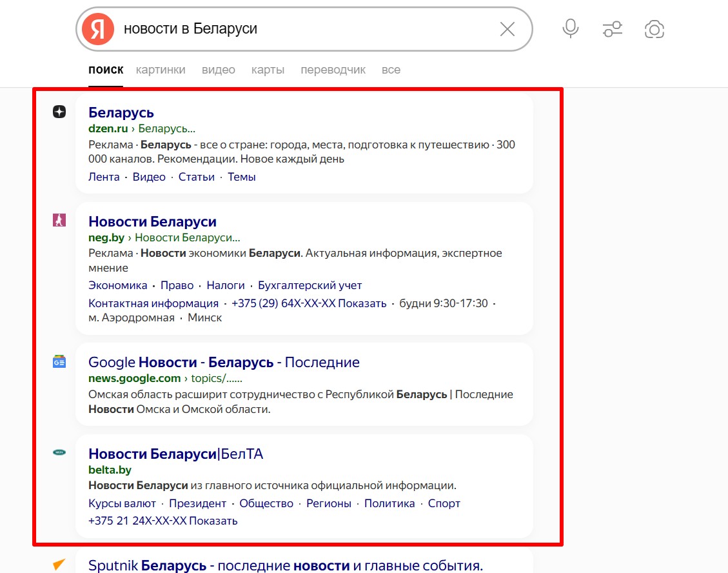Image resolution: width=728 pixels, height=573 pixels.
Task: Click the text 'м. Аэродромная'
Action: tap(132, 318)
